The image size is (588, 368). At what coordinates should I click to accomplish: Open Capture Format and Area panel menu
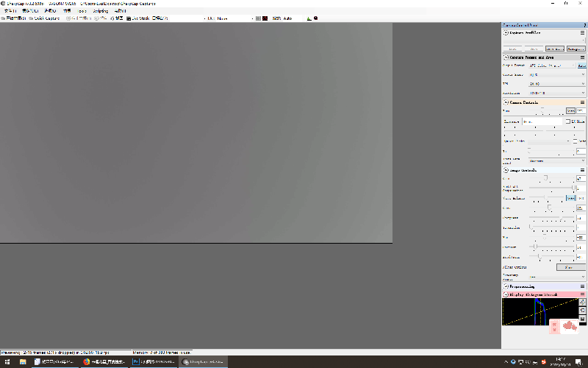pyautogui.click(x=583, y=57)
